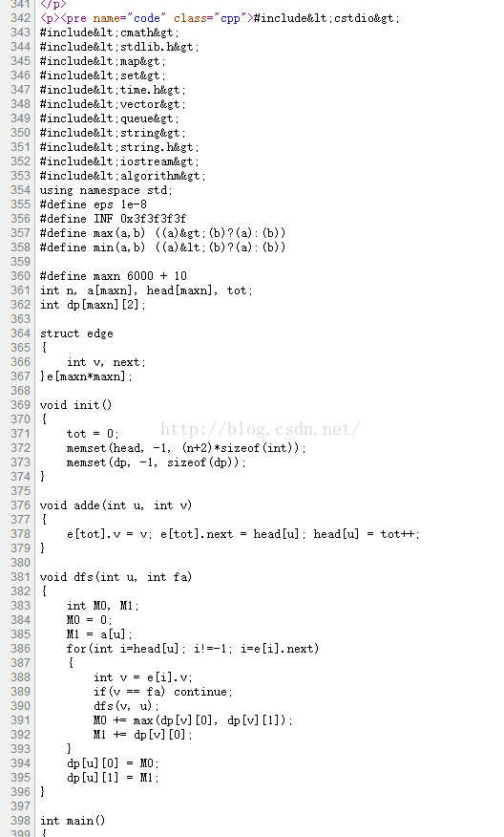Click the '#define maxn 6000 + 10' line
The width and height of the screenshot is (504, 837).
point(114,276)
